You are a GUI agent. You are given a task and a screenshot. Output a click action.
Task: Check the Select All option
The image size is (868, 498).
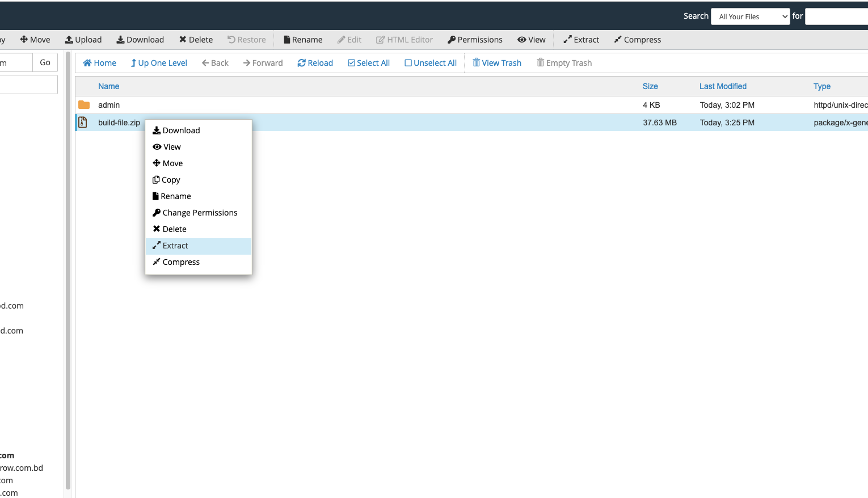click(x=369, y=63)
